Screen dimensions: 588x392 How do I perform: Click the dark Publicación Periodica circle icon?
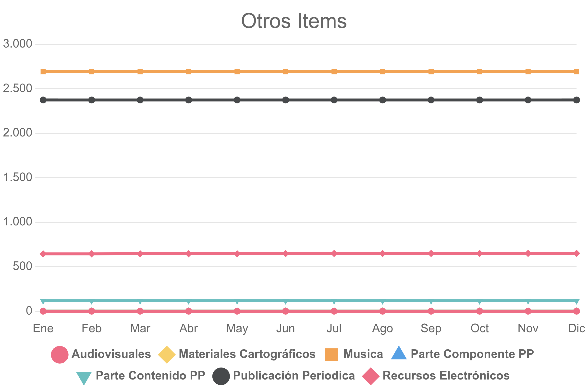point(221,376)
